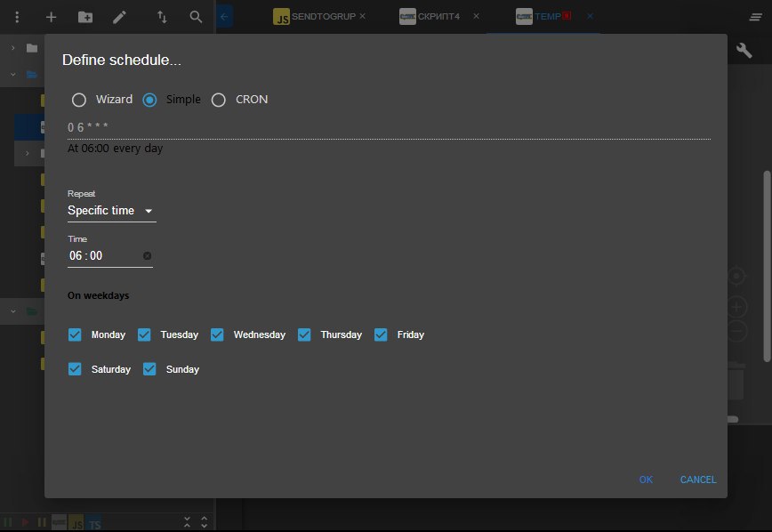Viewport: 772px width, 532px height.
Task: Click the blue open folder icon in tree
Action: (32, 75)
